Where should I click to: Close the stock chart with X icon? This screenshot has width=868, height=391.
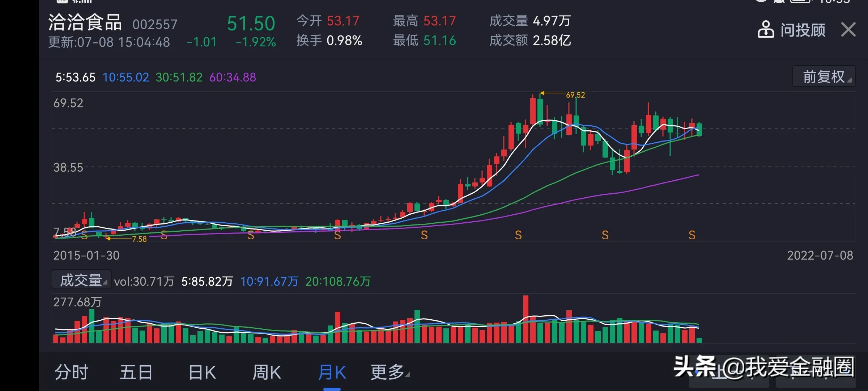click(x=848, y=30)
